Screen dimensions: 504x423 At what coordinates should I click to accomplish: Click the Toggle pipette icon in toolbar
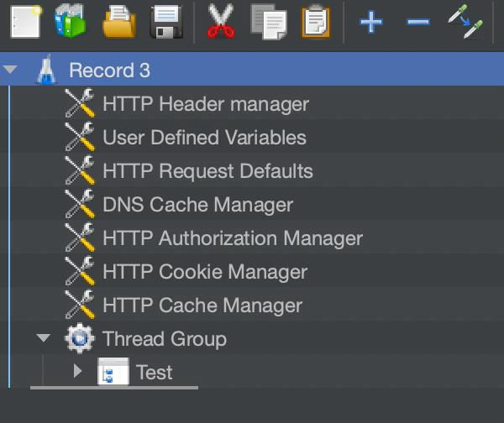(465, 22)
